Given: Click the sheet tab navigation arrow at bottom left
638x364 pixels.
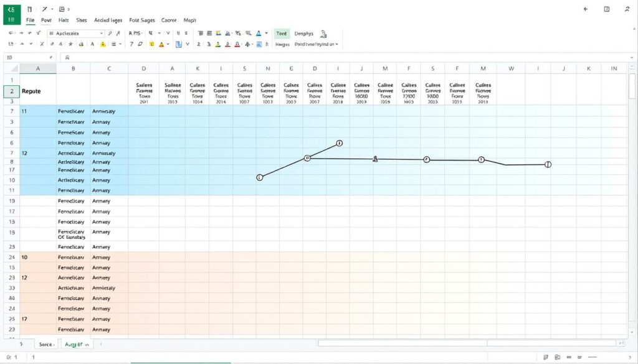Looking at the screenshot, I should click(21, 344).
